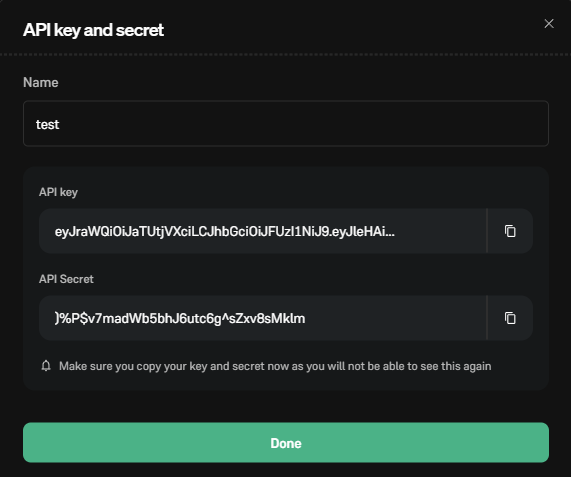The width and height of the screenshot is (571, 477).
Task: Click the copy-your-key warning message
Action: pos(275,366)
